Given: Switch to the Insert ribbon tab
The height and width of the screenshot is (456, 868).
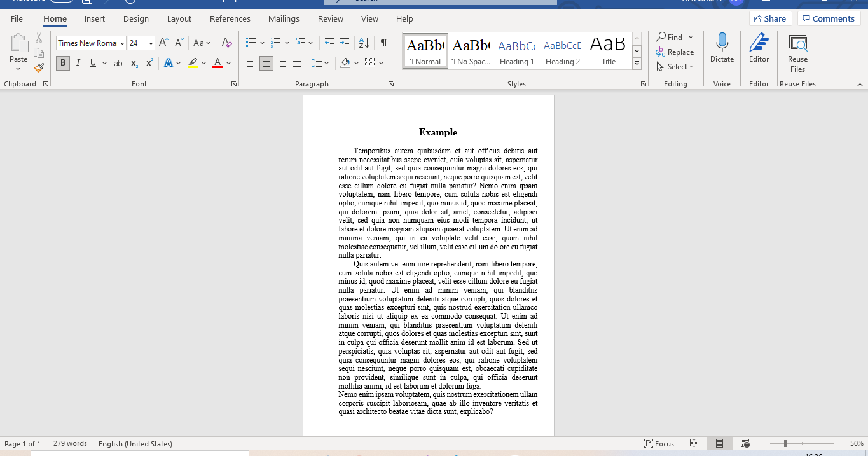Looking at the screenshot, I should click(94, 19).
